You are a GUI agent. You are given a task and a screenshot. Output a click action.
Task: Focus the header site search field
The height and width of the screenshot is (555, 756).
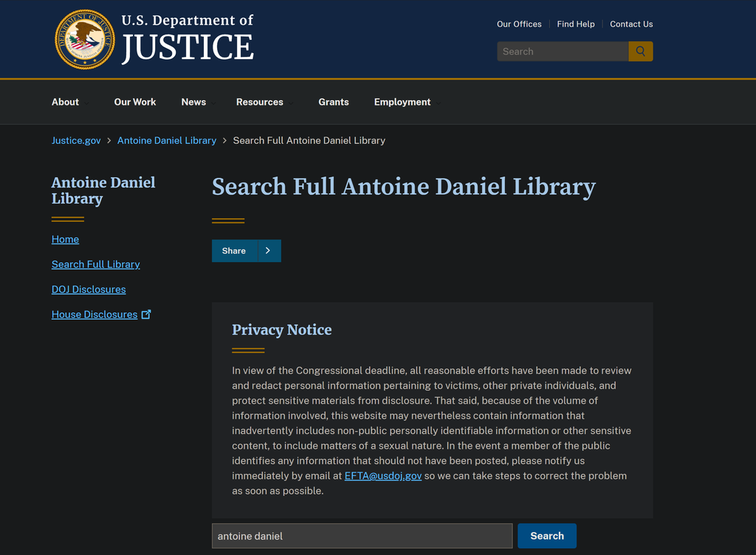pos(563,52)
